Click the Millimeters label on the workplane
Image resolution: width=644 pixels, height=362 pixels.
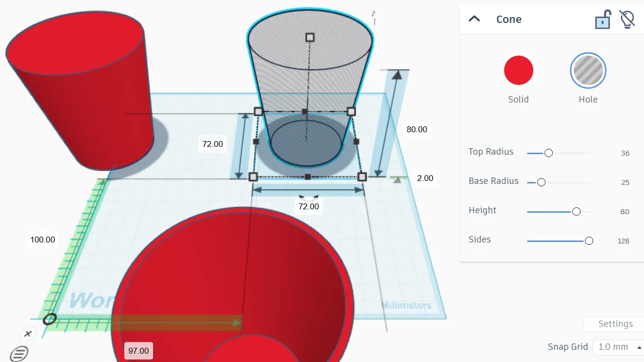click(408, 304)
